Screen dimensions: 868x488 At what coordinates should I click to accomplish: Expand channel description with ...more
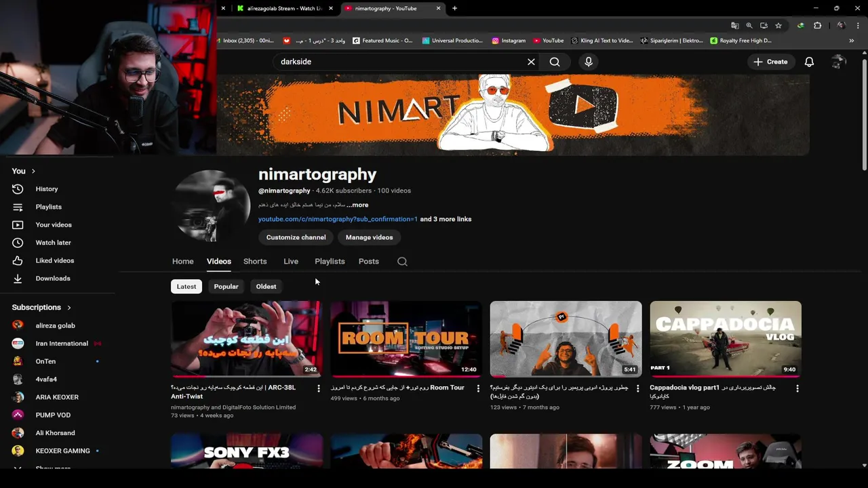[x=358, y=205]
